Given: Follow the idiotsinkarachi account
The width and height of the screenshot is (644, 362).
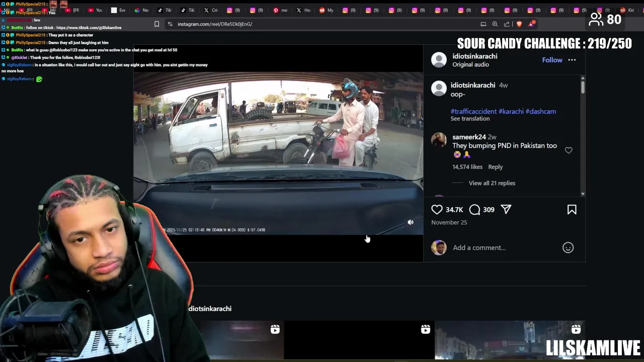Looking at the screenshot, I should (552, 60).
